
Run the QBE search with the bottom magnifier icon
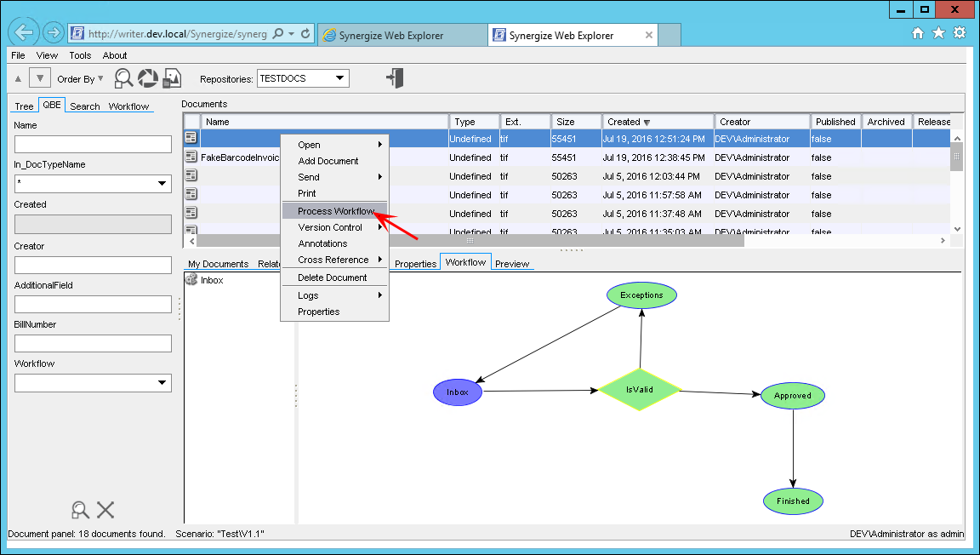tap(80, 510)
